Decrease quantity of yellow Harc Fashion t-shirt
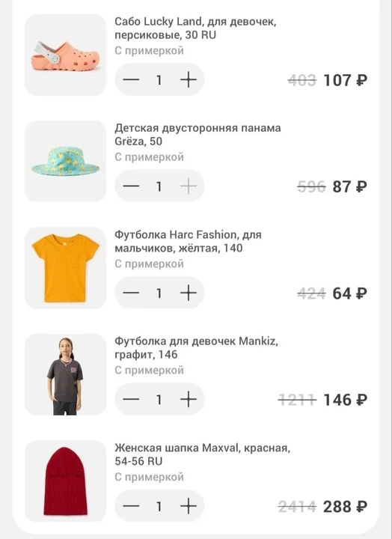This screenshot has width=392, height=539. (x=131, y=293)
